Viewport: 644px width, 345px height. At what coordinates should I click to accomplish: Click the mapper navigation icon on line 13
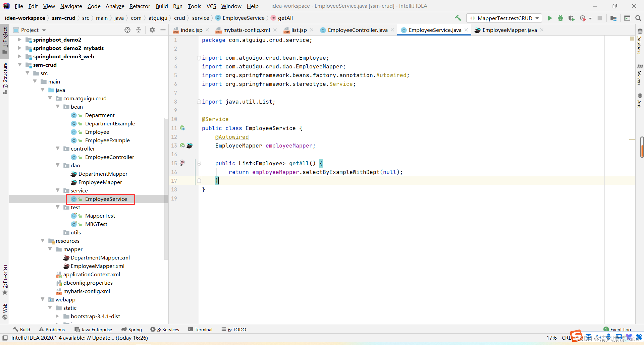click(x=190, y=146)
